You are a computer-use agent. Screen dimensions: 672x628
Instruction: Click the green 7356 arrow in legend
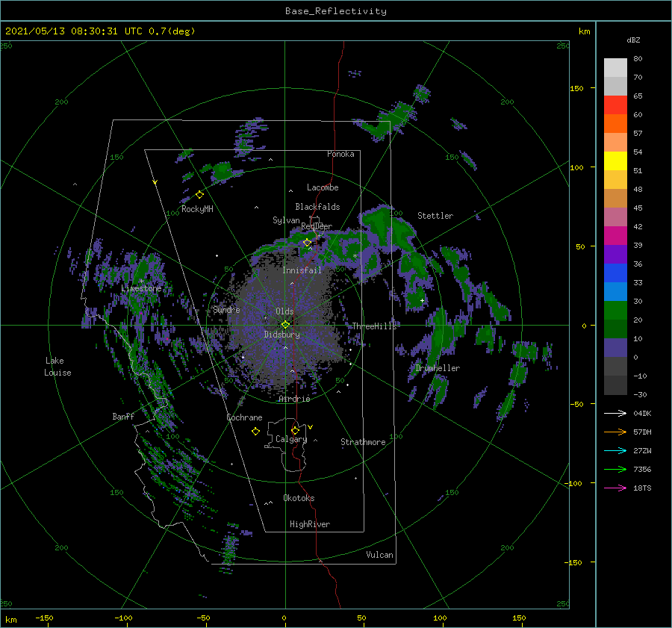click(615, 470)
